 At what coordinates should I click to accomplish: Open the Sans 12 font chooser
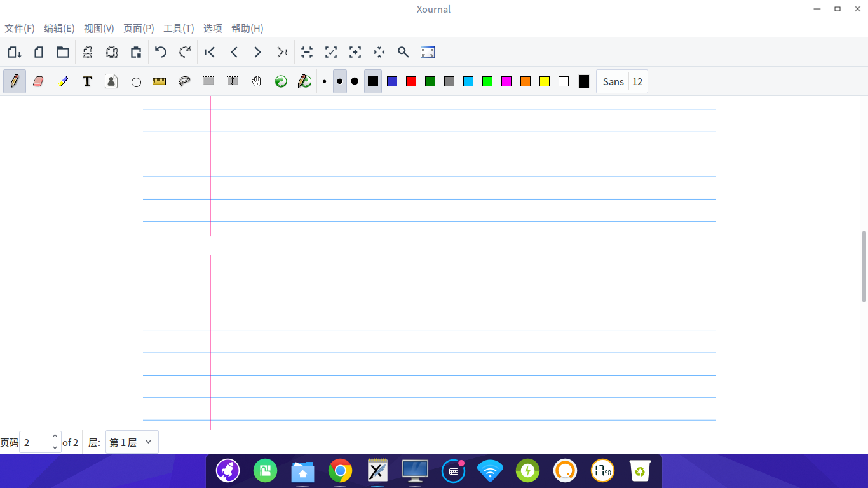(x=622, y=81)
